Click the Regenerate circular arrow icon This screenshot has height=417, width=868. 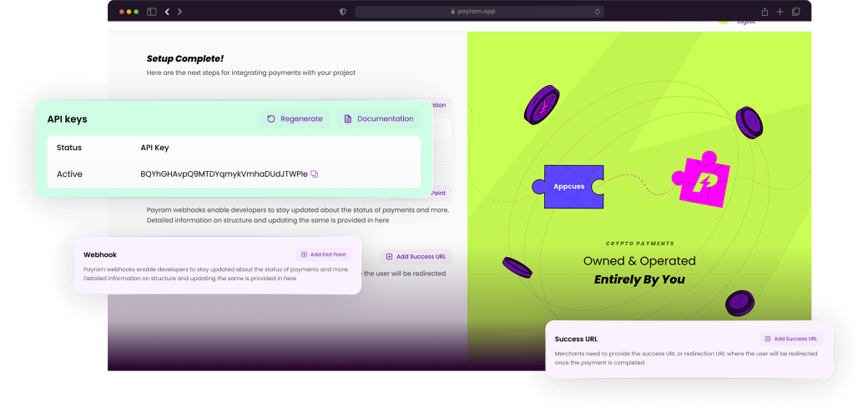coord(270,119)
